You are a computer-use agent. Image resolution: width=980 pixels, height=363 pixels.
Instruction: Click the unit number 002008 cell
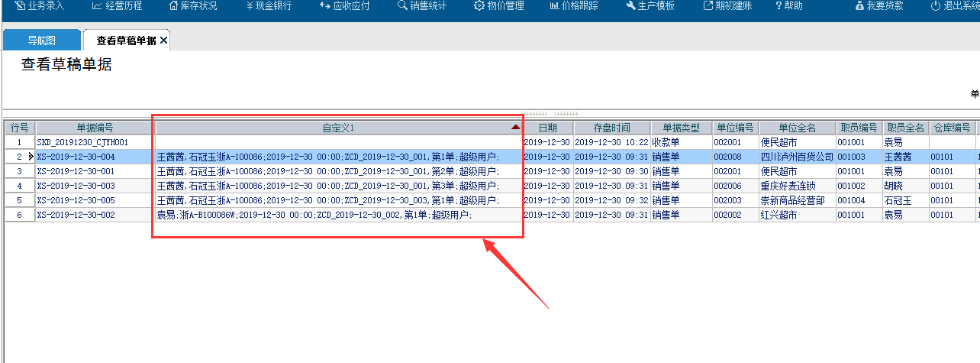[736, 157]
